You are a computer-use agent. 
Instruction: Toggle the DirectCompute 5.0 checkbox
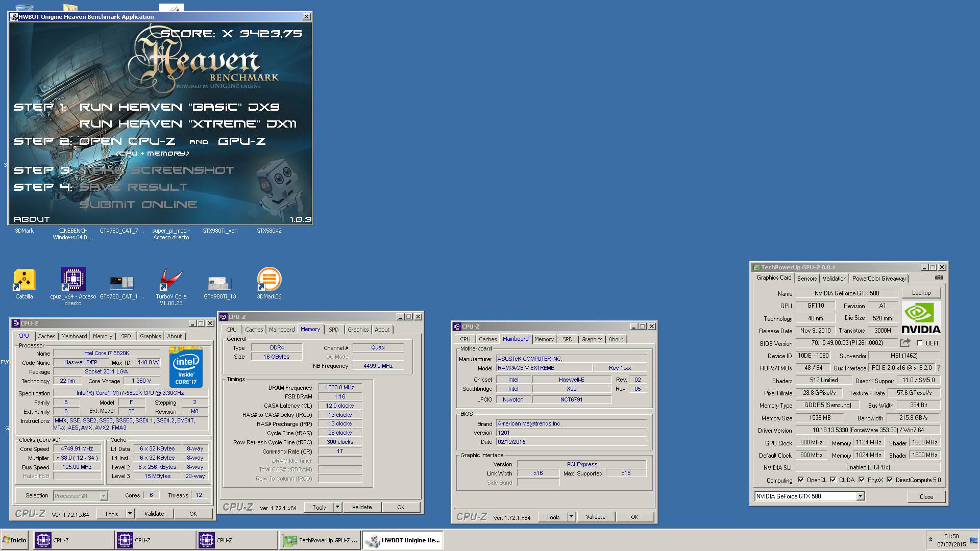click(x=890, y=480)
